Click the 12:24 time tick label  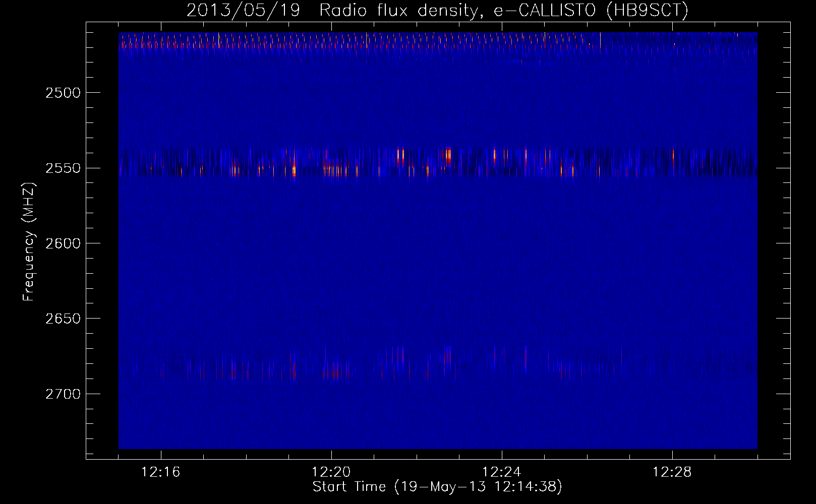(502, 472)
